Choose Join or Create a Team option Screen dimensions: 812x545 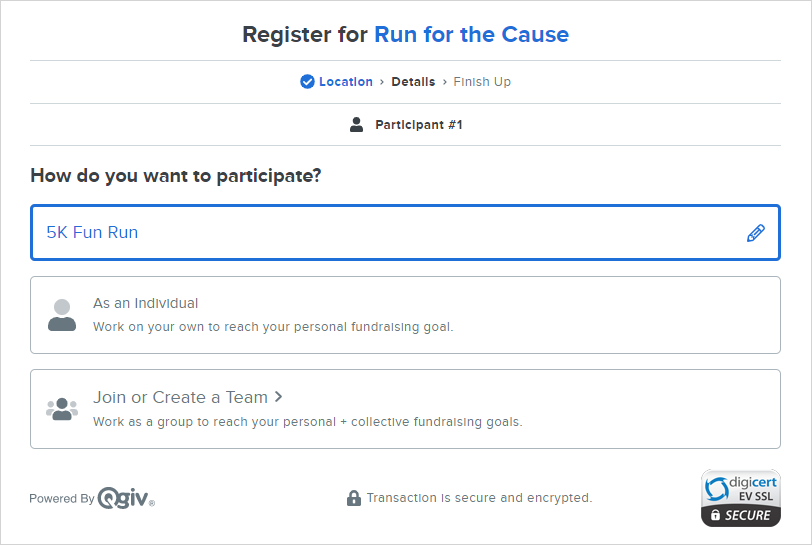click(x=405, y=409)
